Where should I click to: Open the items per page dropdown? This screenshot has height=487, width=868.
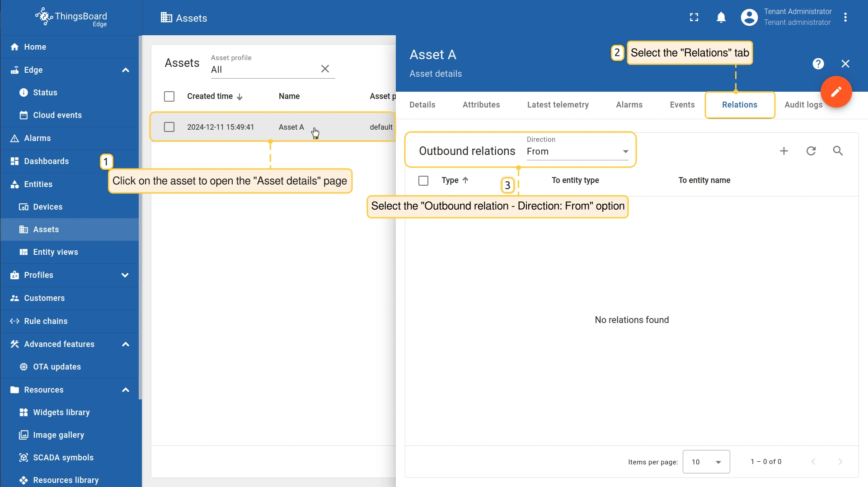tap(706, 462)
